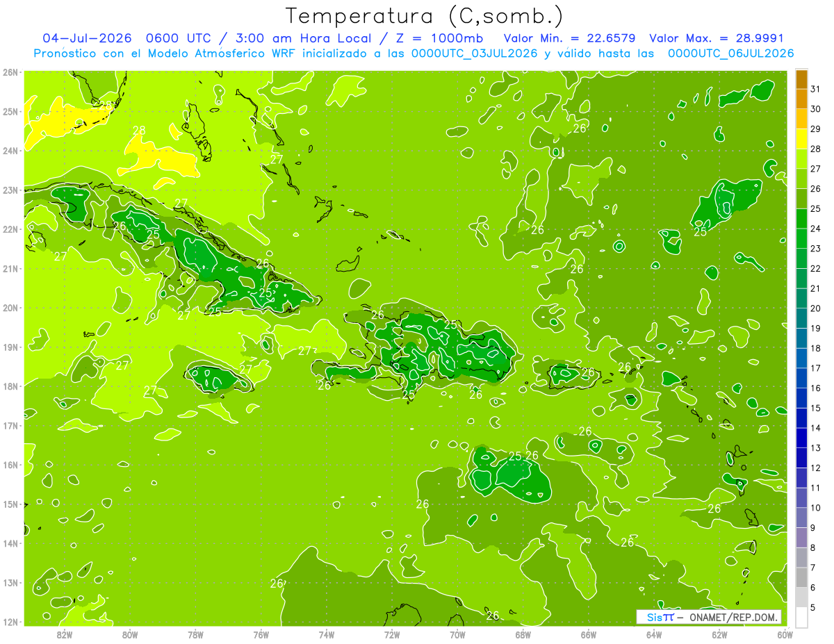Click the '23N' latitude axis label
Viewport: 834px width, 644px height.
[x=11, y=190]
